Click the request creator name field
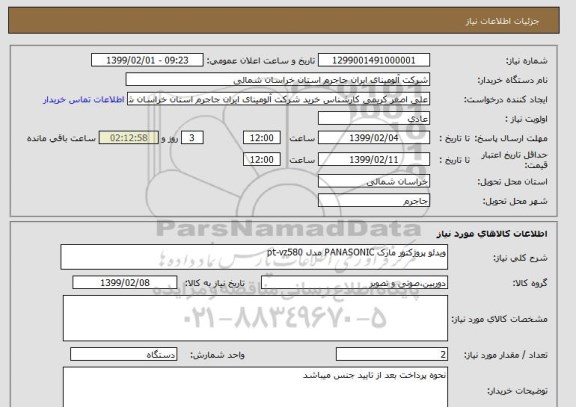This screenshot has height=407, width=576. pyautogui.click(x=278, y=99)
